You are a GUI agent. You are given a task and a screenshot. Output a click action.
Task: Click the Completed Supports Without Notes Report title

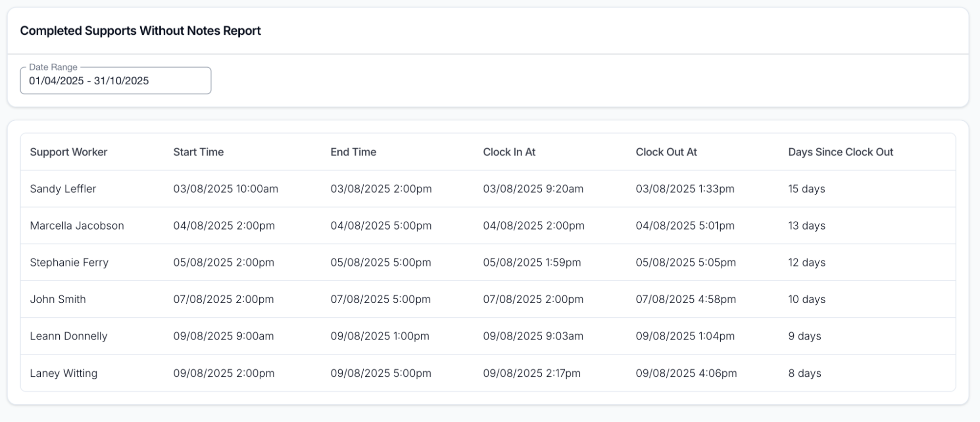140,31
